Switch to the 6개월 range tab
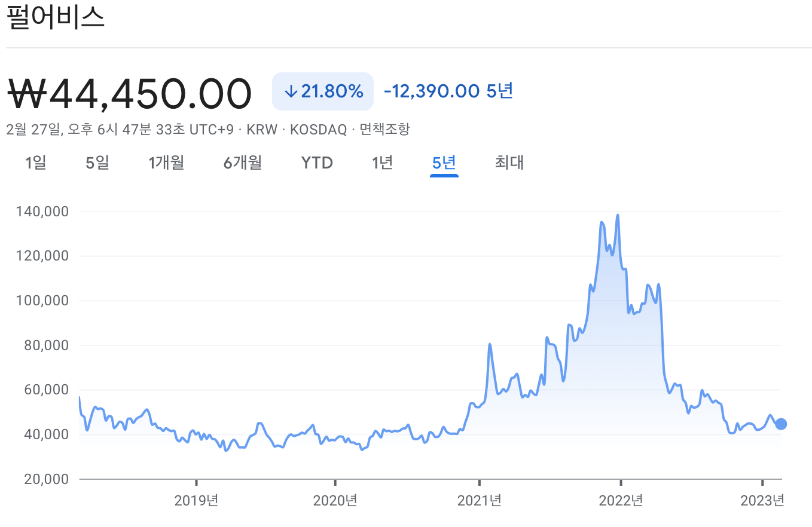 pyautogui.click(x=243, y=163)
